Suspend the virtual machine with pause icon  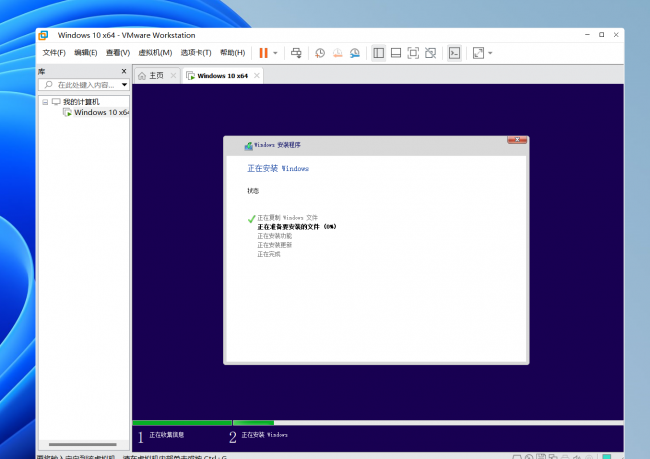pyautogui.click(x=263, y=53)
